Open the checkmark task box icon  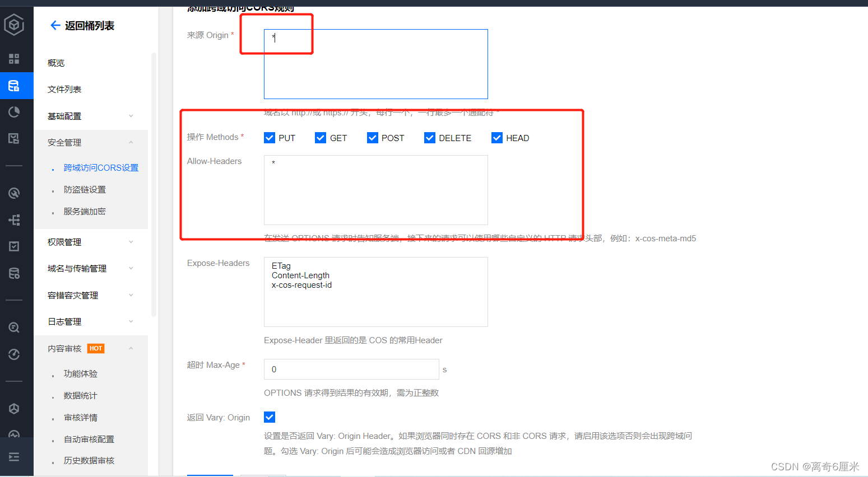[x=14, y=246]
